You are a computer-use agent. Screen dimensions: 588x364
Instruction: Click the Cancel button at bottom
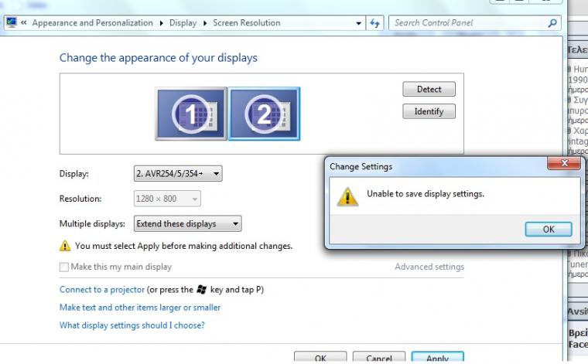[379, 359]
